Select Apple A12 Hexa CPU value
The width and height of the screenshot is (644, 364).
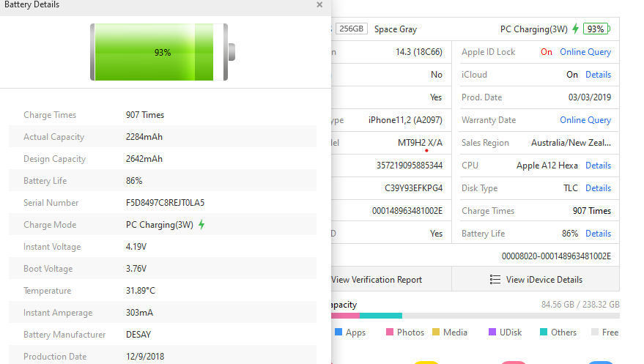547,166
